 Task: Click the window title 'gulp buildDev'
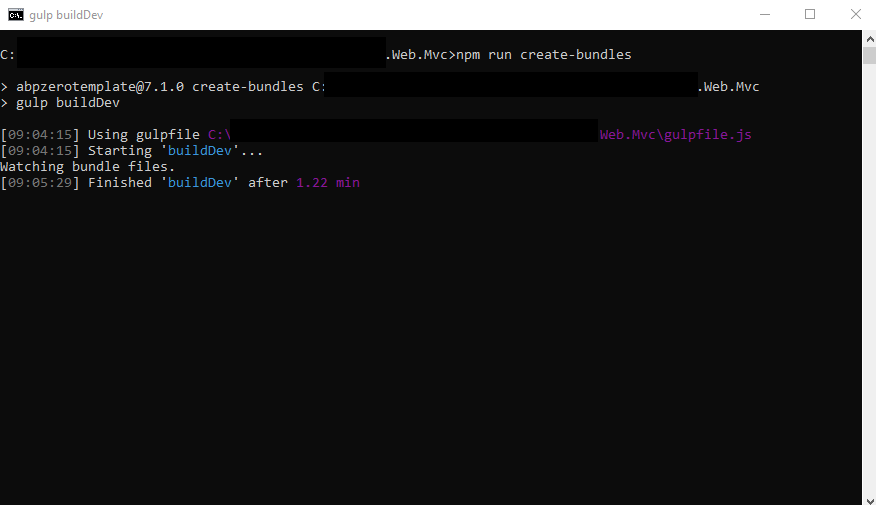66,15
